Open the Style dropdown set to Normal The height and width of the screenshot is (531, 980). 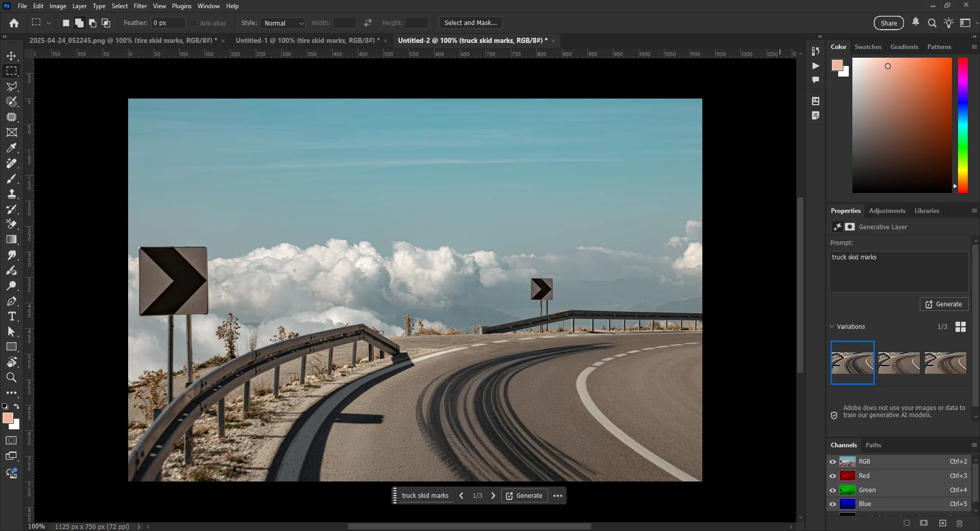[x=283, y=23]
